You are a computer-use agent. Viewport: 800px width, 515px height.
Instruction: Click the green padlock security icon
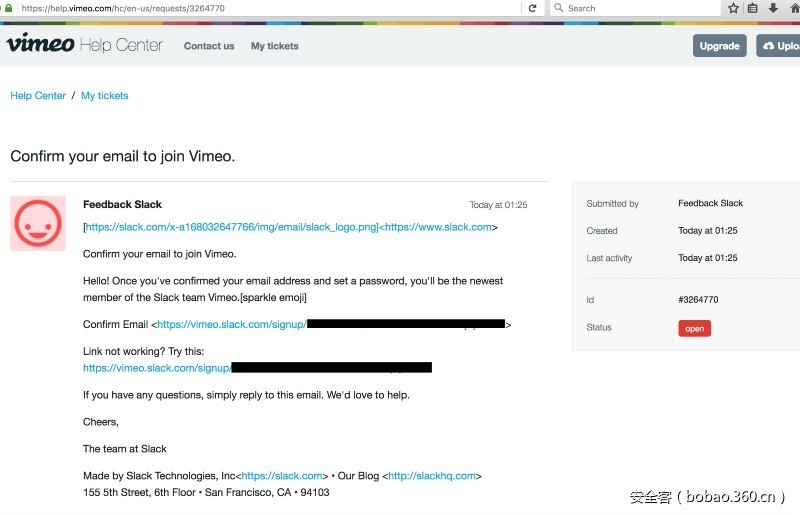pyautogui.click(x=8, y=8)
